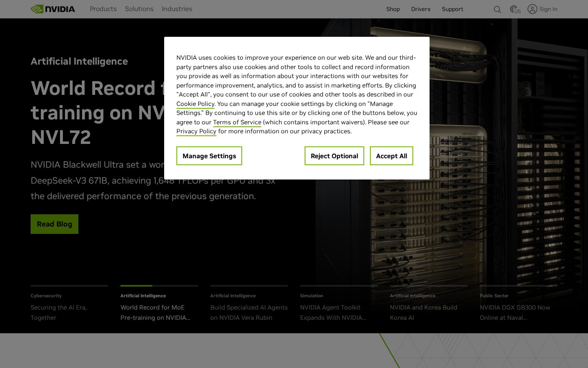Click the Read Blog button
The width and height of the screenshot is (588, 368).
(54, 224)
